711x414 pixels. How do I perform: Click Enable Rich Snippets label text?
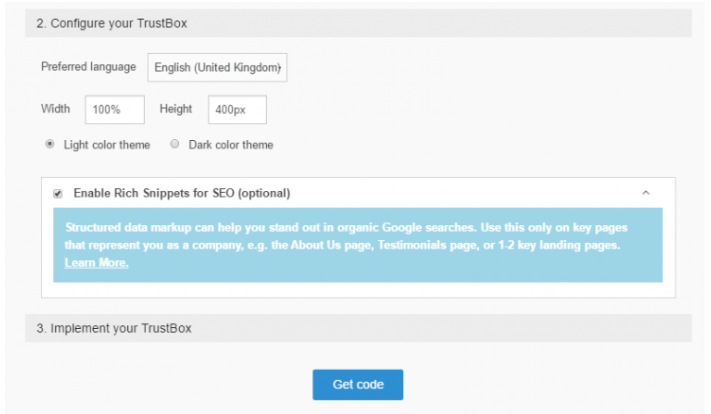tap(182, 193)
